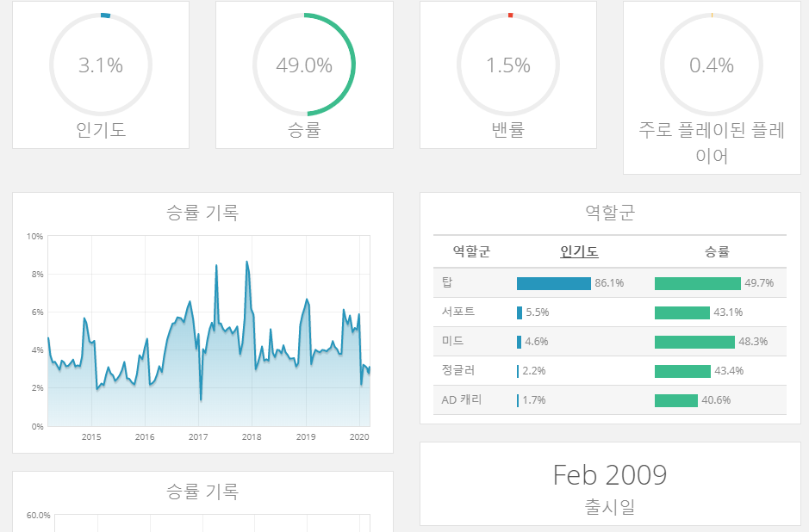The image size is (809, 532).
Task: Click the 2.2% popularity value for 정글러
Action: [x=533, y=371]
